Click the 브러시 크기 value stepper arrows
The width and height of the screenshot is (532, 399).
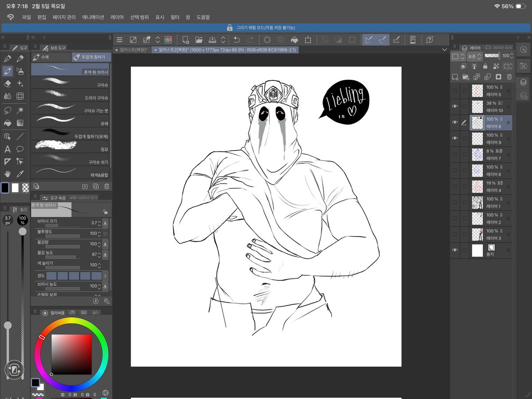tap(99, 223)
